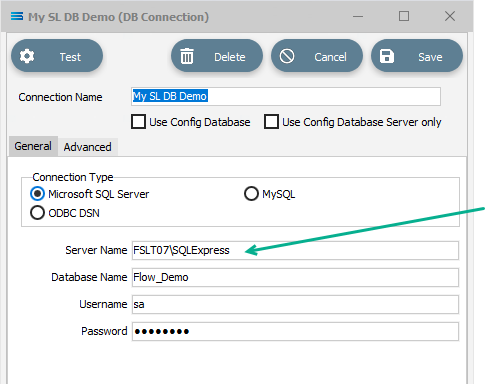Maximize the DB Connection window
The width and height of the screenshot is (485, 384).
pos(404,16)
